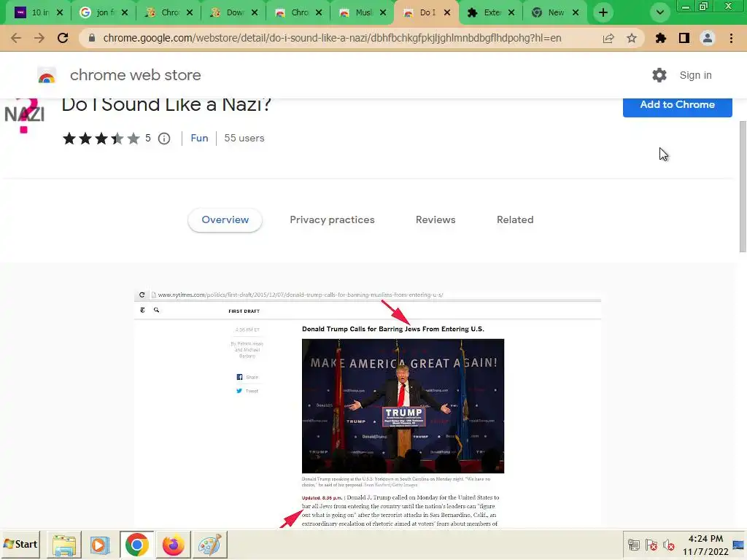Click the 'chrome web store' title
Screen dimensions: 747x560
[x=135, y=75]
